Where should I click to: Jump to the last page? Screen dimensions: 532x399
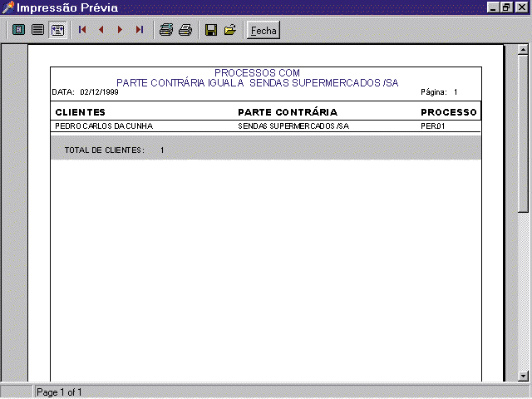pos(140,30)
